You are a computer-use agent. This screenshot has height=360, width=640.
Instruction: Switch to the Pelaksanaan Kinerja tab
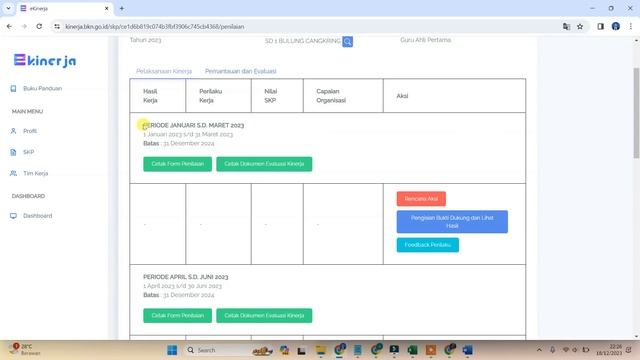(x=164, y=71)
